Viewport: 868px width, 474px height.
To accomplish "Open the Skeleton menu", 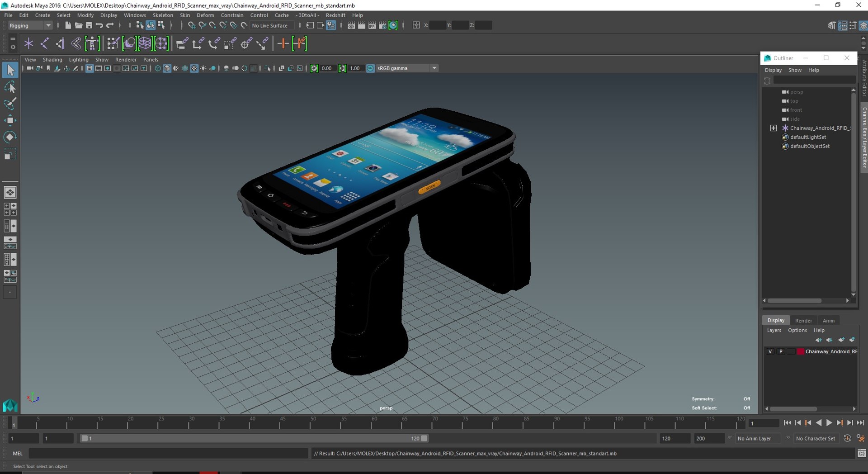I will 163,15.
